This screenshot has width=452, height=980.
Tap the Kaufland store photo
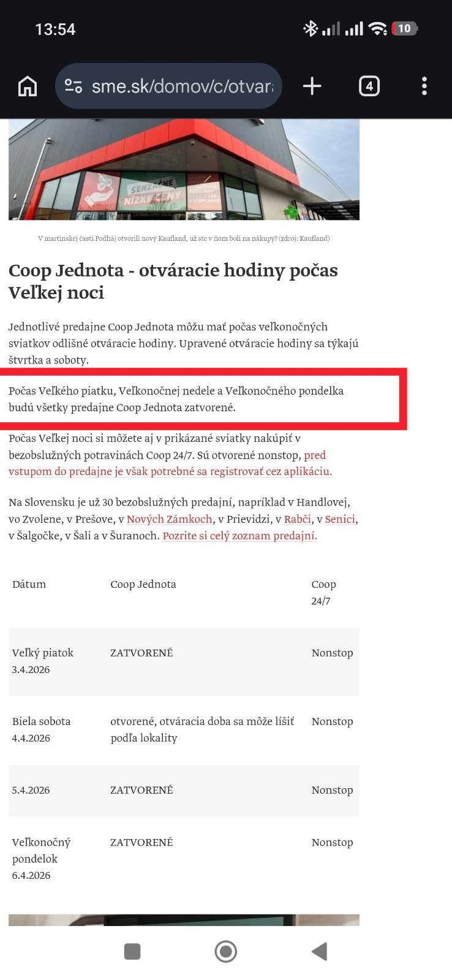[x=184, y=170]
